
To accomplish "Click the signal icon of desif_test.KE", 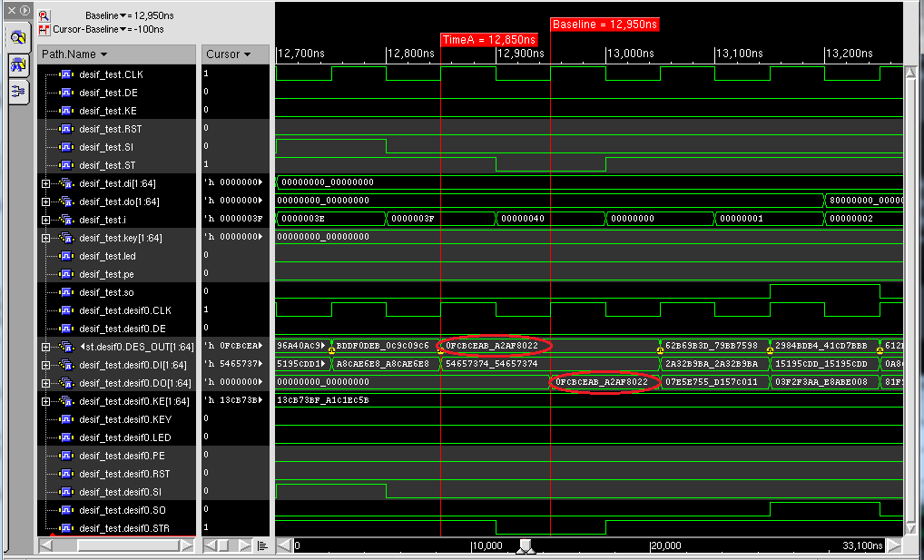I will tap(66, 111).
